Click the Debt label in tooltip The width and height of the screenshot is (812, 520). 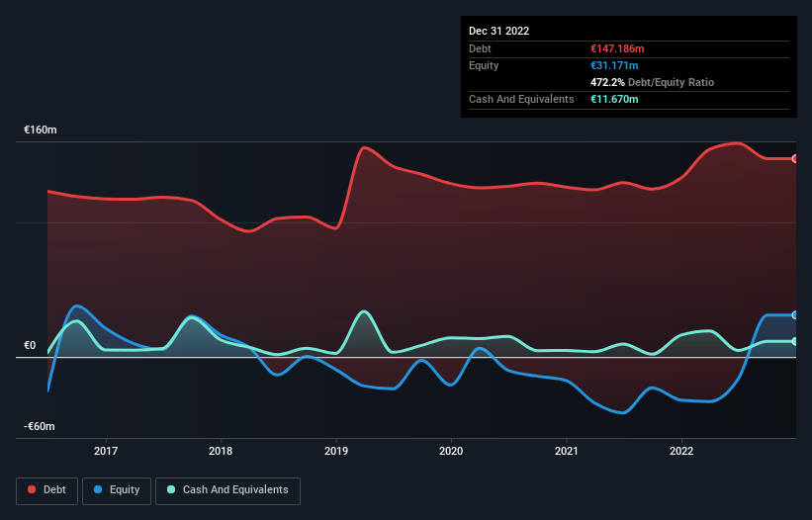480,48
